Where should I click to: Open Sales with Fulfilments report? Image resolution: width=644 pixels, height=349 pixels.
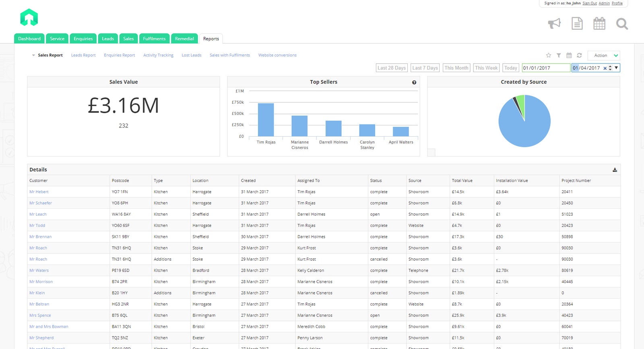pyautogui.click(x=230, y=55)
